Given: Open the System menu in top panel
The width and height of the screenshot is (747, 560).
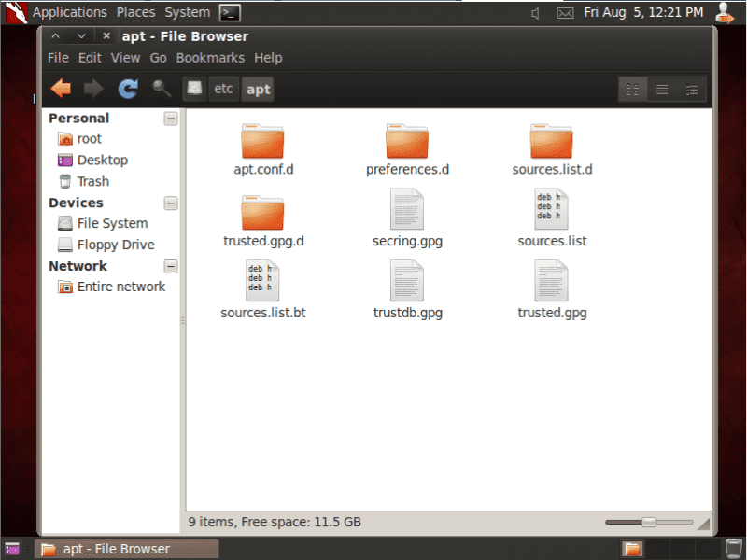Looking at the screenshot, I should pos(188,12).
